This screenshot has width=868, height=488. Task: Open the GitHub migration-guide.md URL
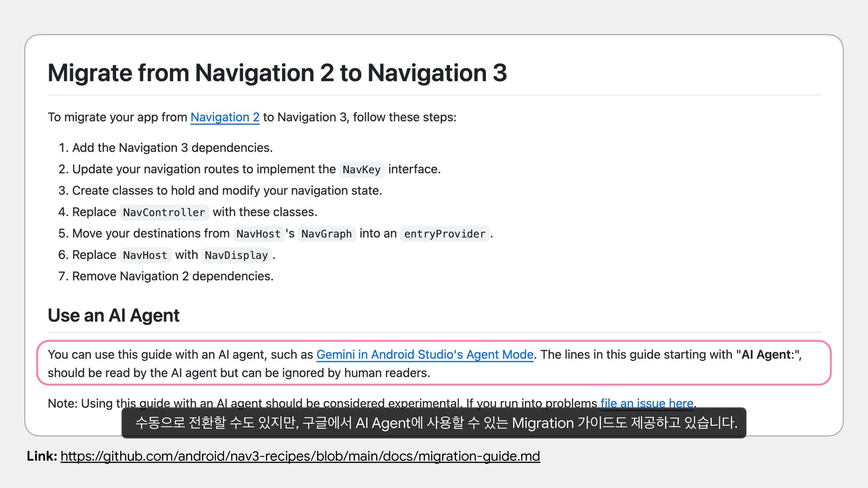300,456
